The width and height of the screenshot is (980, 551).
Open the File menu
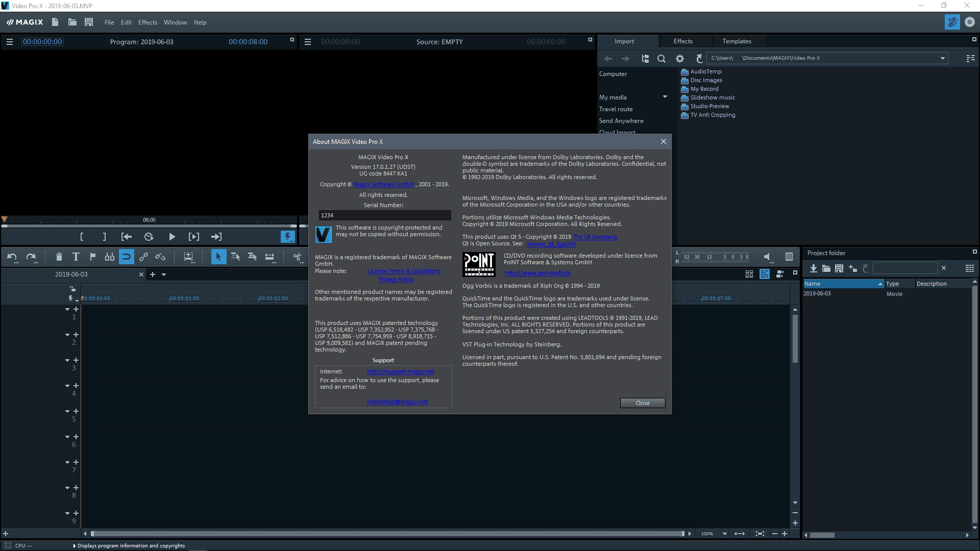109,22
